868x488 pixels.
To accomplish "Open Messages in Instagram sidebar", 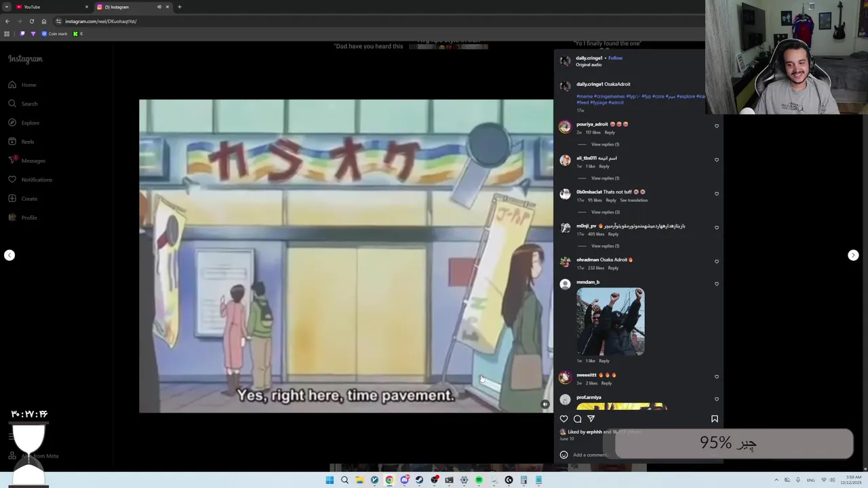I will [26, 161].
